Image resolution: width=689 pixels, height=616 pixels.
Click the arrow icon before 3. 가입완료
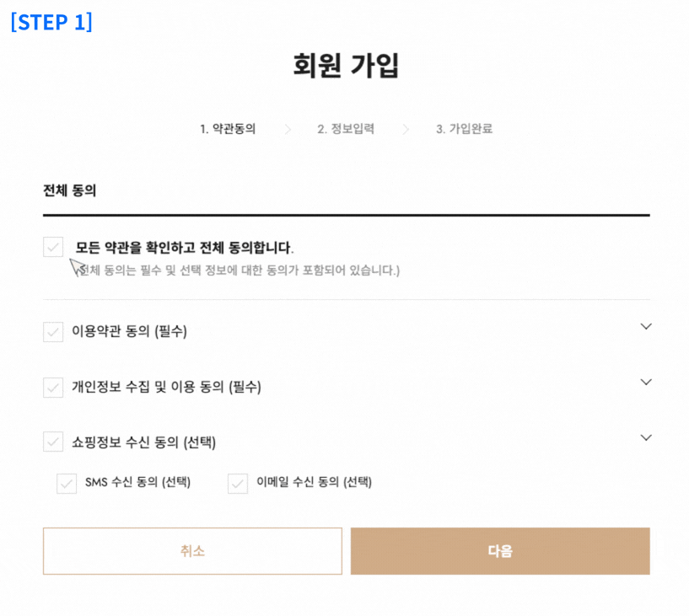[x=406, y=129]
